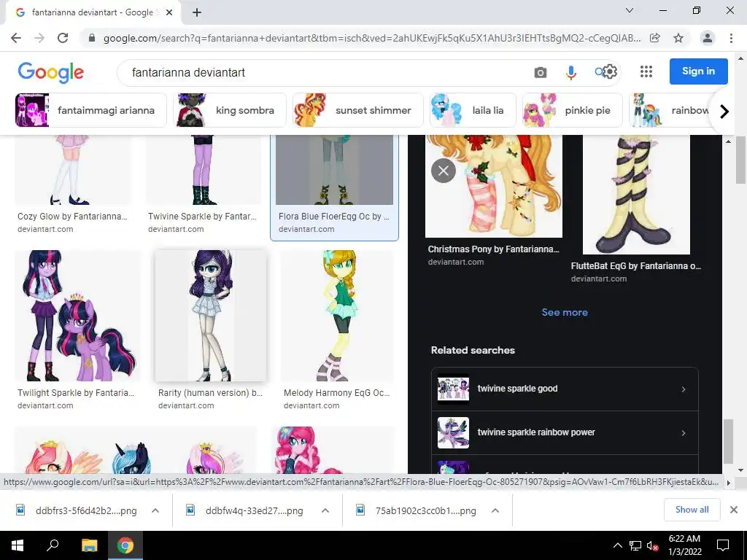Open the Melody Harmony EqG Oc thumbnail
Screen dimensions: 747x560
pos(337,316)
